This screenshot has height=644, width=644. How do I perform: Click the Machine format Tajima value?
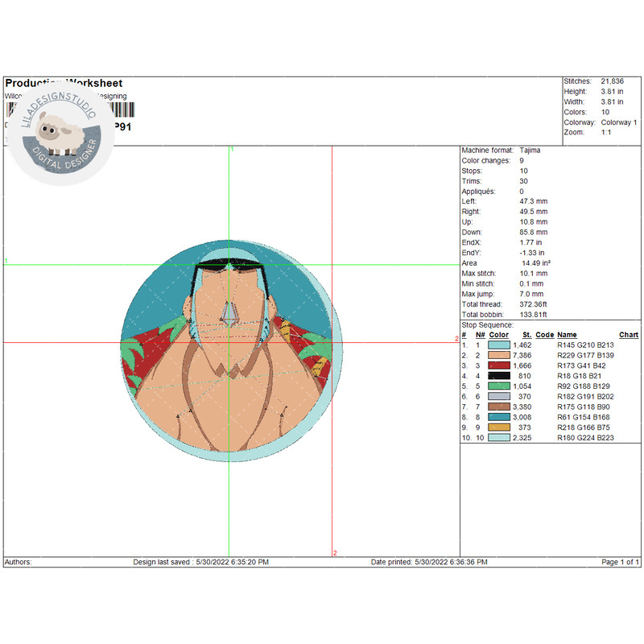point(530,151)
